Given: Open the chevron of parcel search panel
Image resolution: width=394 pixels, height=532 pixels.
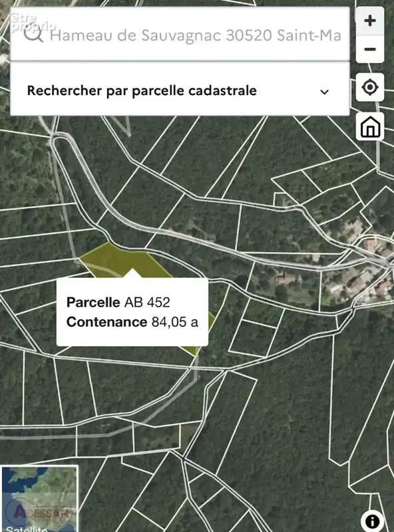Looking at the screenshot, I should point(324,92).
